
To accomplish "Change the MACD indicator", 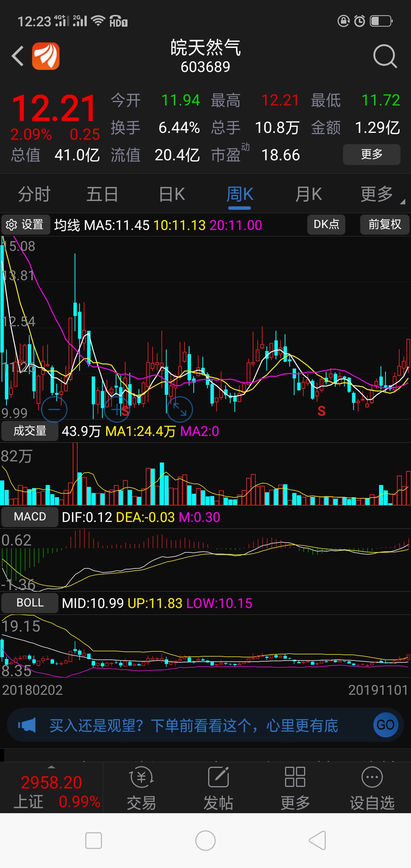I will click(x=30, y=517).
